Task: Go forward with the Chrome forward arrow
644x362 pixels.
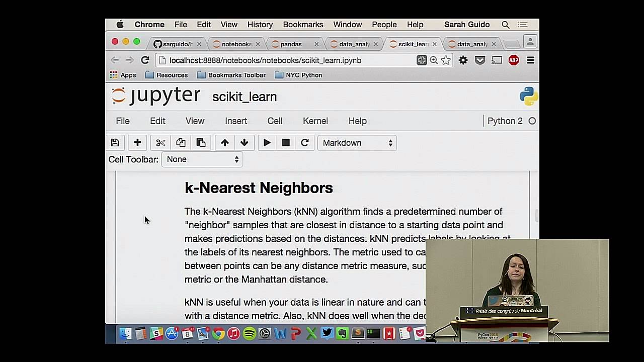Action: pyautogui.click(x=130, y=60)
